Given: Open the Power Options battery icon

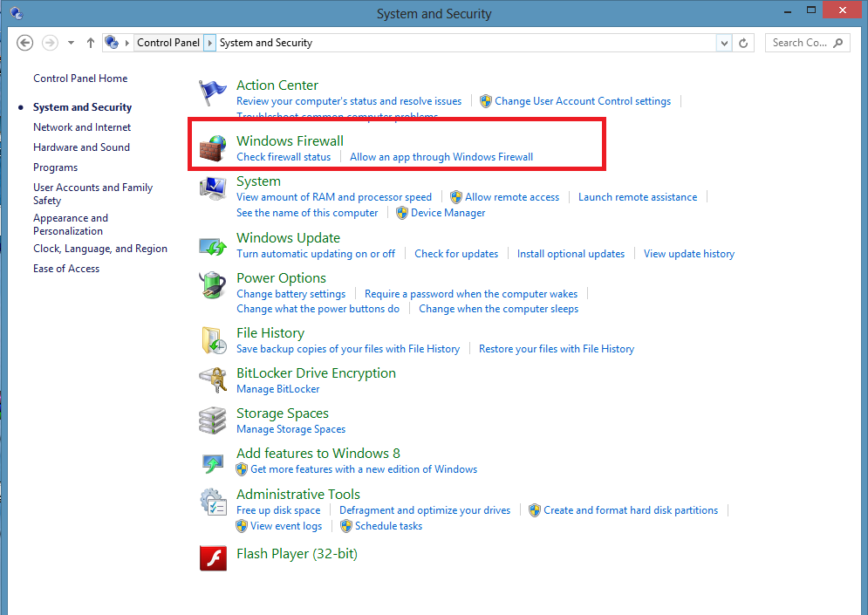Looking at the screenshot, I should (213, 285).
